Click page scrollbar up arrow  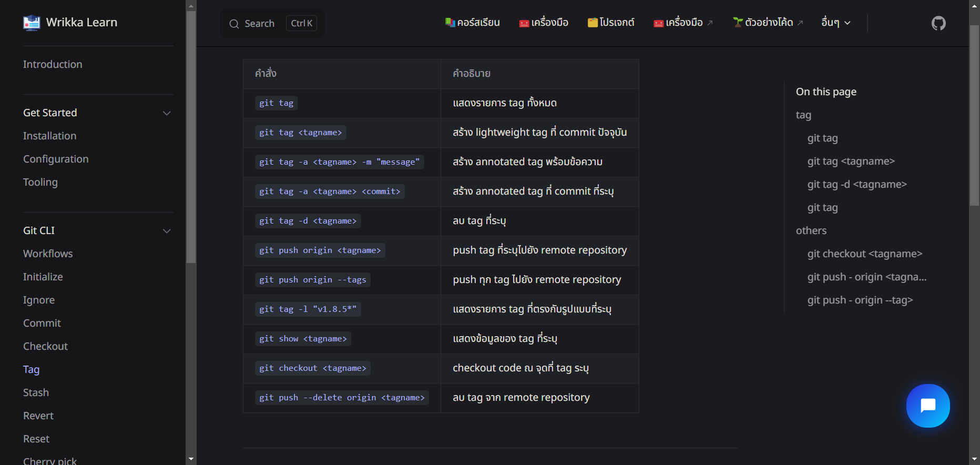[x=974, y=5]
